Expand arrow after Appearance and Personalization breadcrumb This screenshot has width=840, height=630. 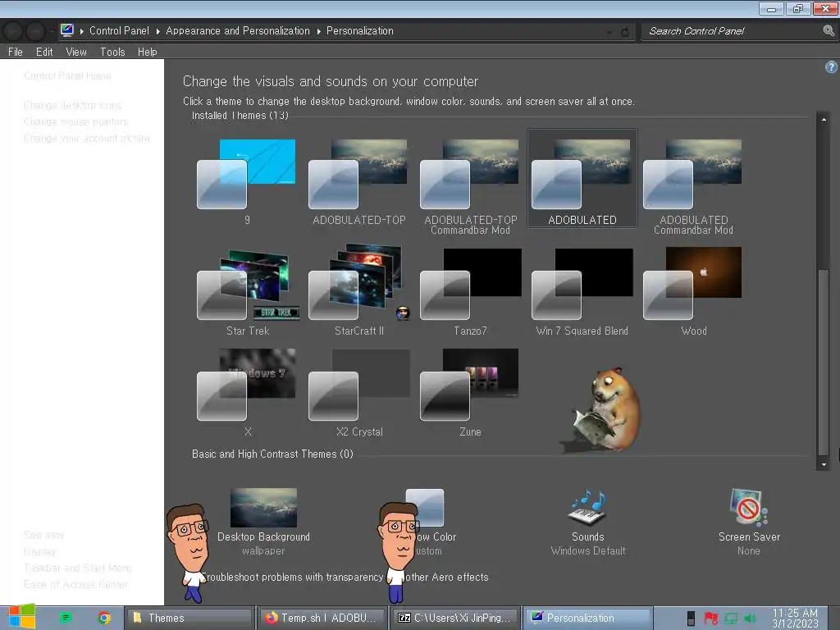click(x=318, y=32)
